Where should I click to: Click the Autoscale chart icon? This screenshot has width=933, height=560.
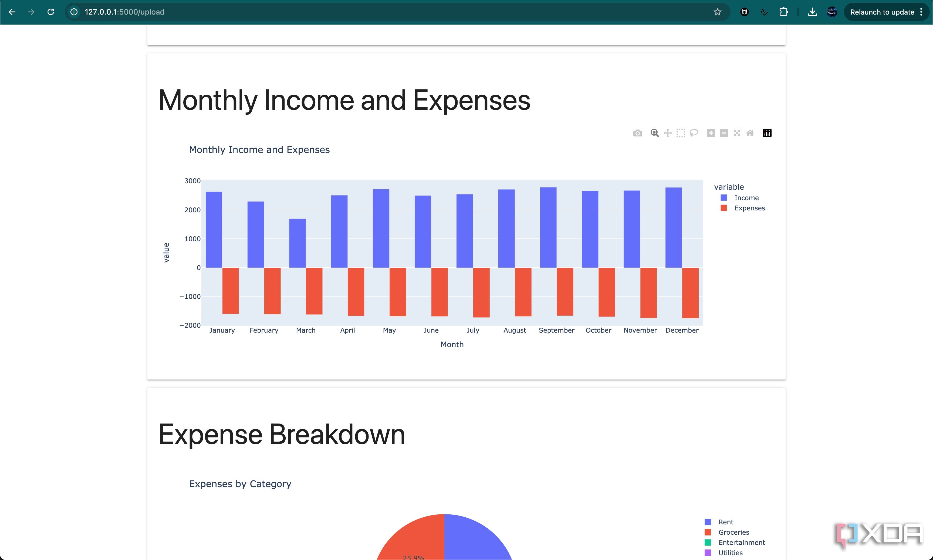point(737,133)
